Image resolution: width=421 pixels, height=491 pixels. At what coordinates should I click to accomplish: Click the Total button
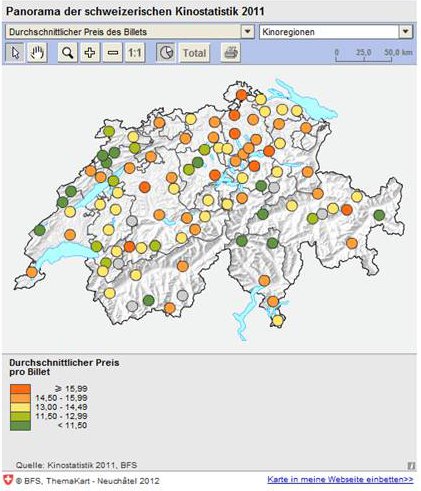[x=195, y=53]
